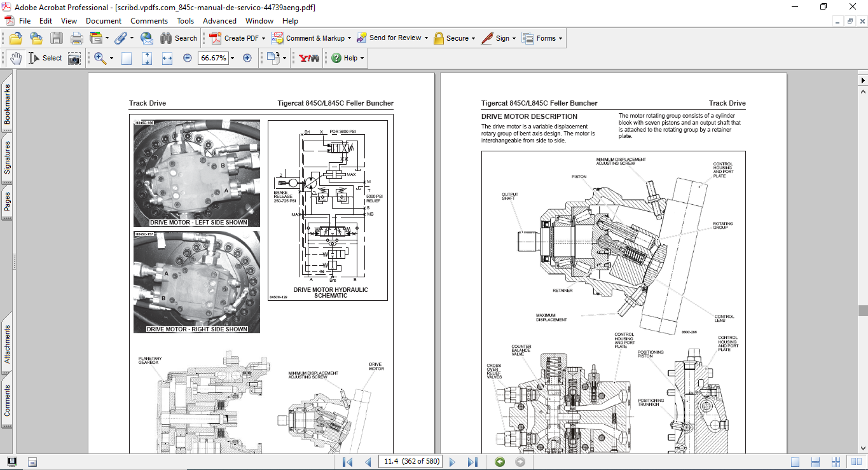Click the vertical scrollbar thumb
The width and height of the screenshot is (868, 470).
pyautogui.click(x=862, y=310)
